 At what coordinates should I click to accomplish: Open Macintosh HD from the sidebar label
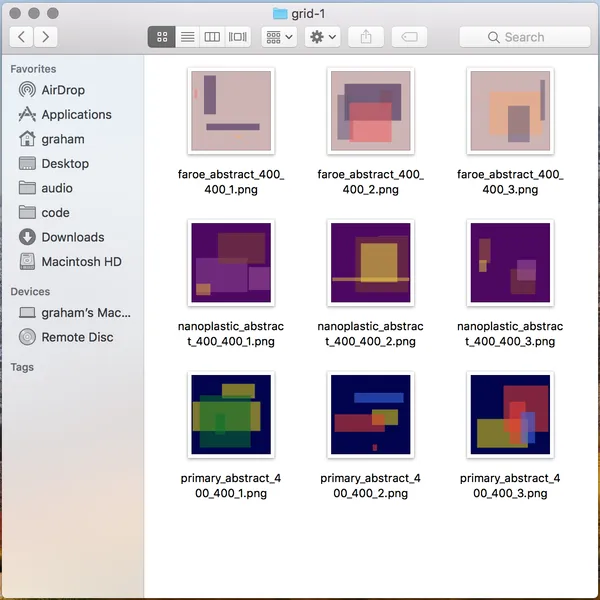point(82,261)
